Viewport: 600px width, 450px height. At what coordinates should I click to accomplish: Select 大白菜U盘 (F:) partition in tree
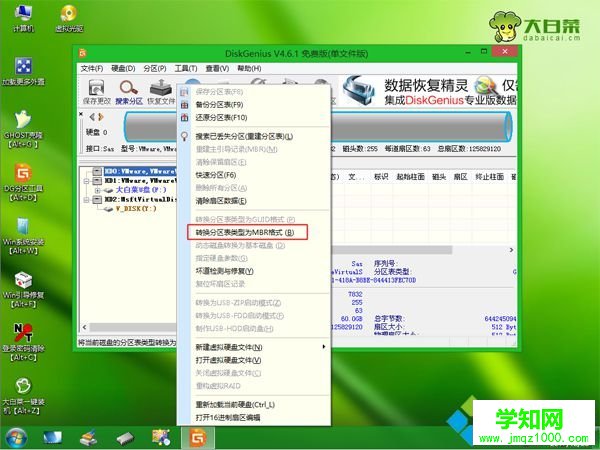point(141,190)
